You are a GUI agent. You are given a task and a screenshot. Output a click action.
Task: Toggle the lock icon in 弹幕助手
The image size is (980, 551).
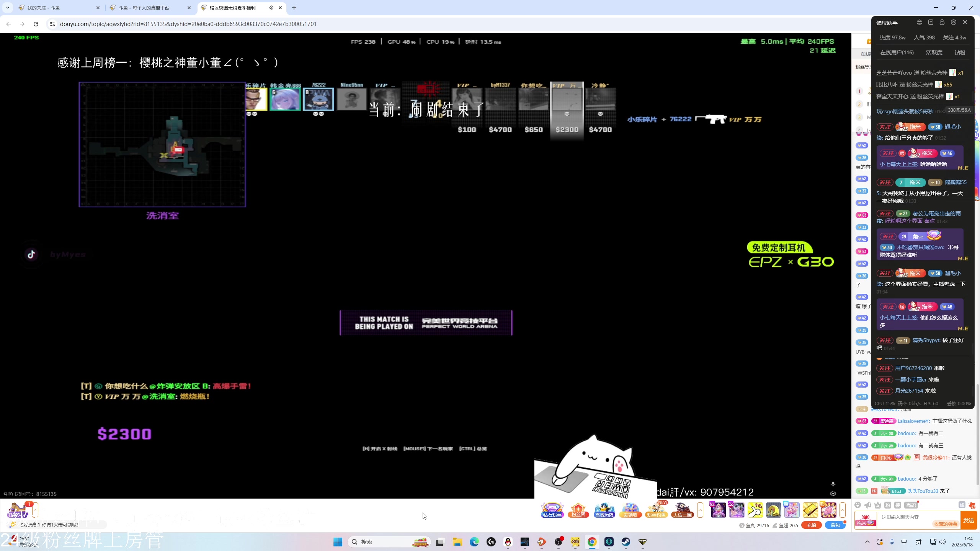pyautogui.click(x=942, y=23)
